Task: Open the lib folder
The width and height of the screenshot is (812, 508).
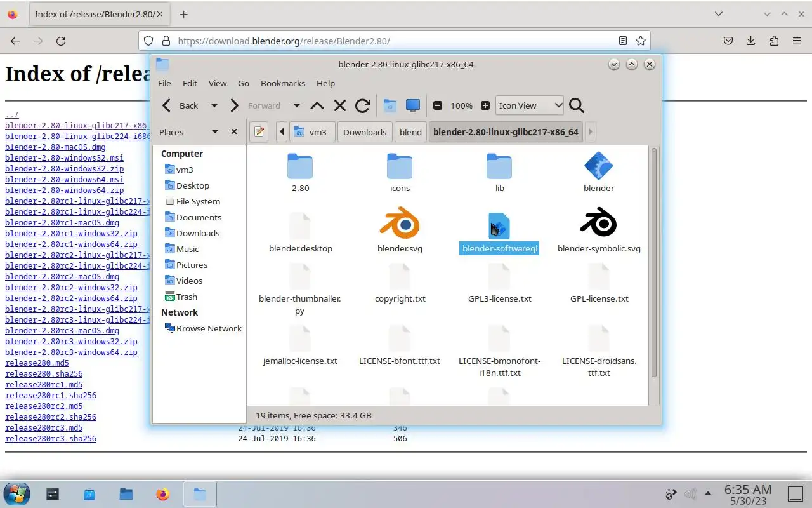Action: [x=499, y=173]
